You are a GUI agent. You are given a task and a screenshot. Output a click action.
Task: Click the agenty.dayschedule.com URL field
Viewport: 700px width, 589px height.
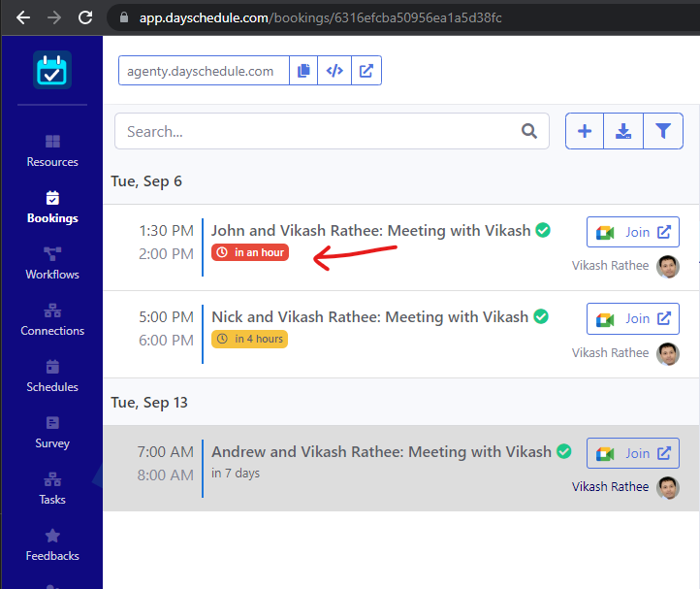tap(204, 71)
